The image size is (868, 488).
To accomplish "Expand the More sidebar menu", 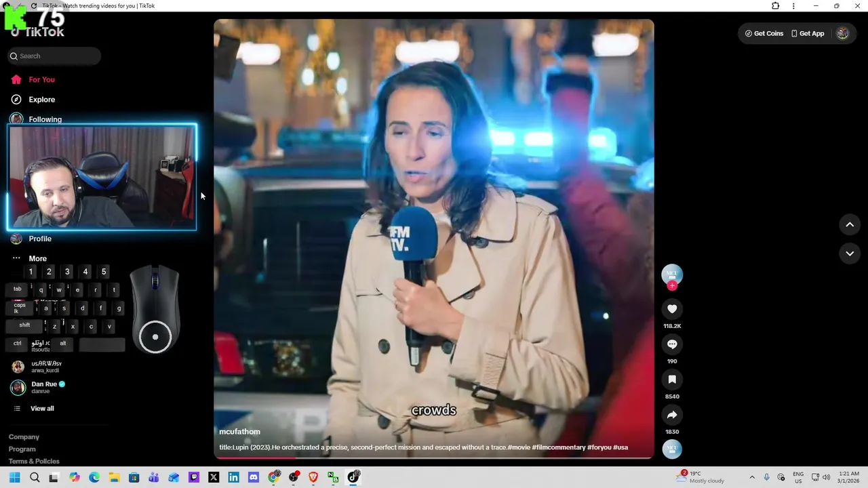I will coord(37,258).
